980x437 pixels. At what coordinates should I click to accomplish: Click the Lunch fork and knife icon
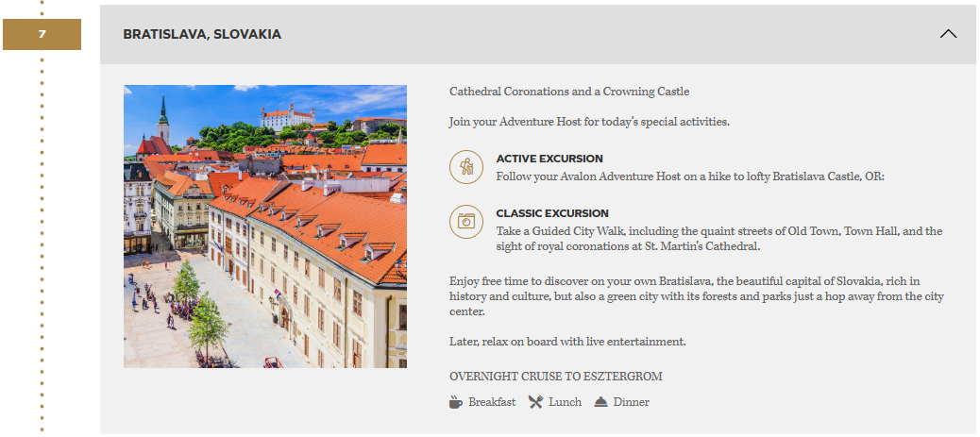535,402
